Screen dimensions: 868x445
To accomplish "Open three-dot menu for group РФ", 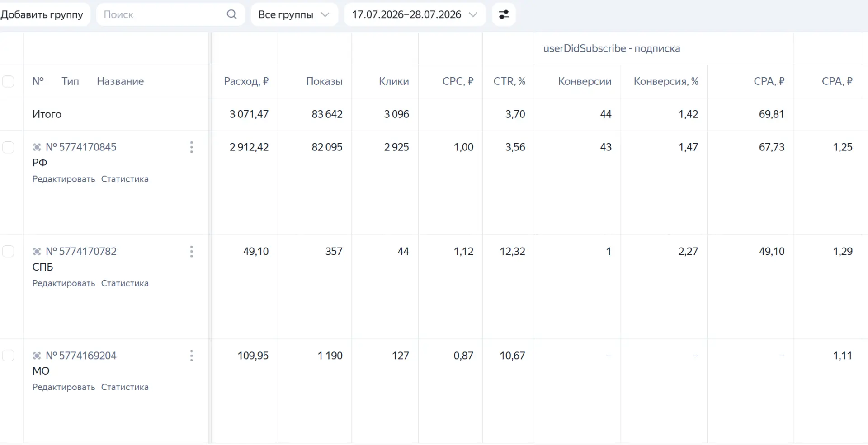I will point(191,147).
